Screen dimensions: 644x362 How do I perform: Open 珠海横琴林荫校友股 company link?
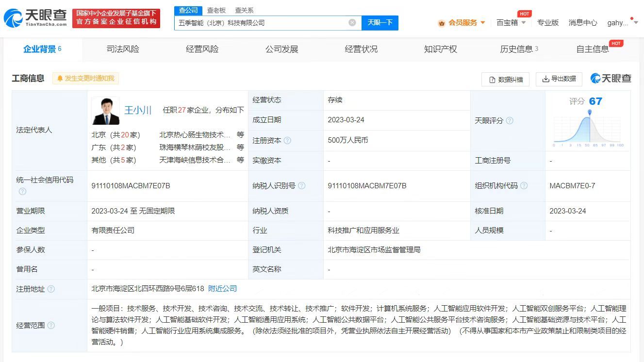point(195,147)
